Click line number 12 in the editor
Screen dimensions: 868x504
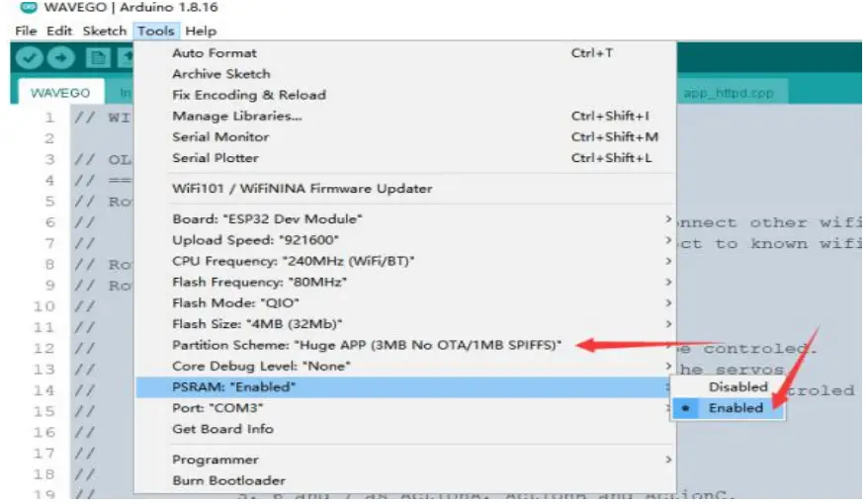pyautogui.click(x=43, y=349)
